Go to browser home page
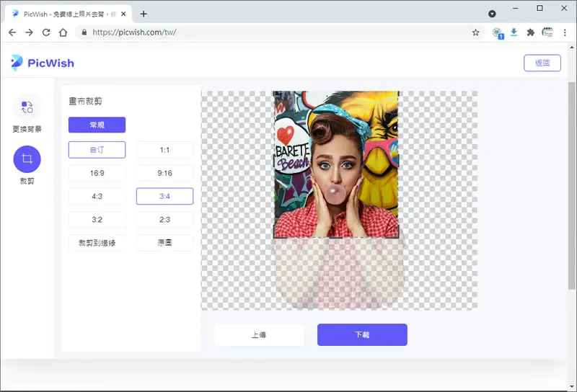This screenshot has width=577, height=392. [x=63, y=32]
